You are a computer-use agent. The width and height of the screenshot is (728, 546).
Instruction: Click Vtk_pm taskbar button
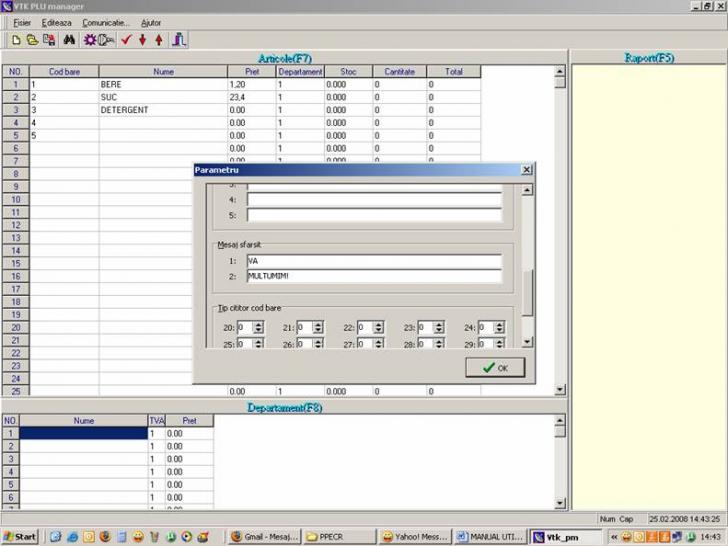(x=566, y=537)
